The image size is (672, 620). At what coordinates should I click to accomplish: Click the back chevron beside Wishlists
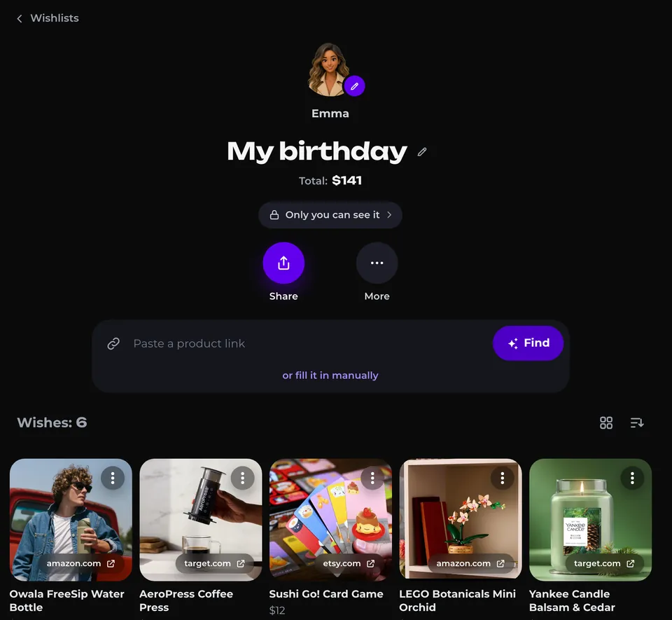(20, 18)
